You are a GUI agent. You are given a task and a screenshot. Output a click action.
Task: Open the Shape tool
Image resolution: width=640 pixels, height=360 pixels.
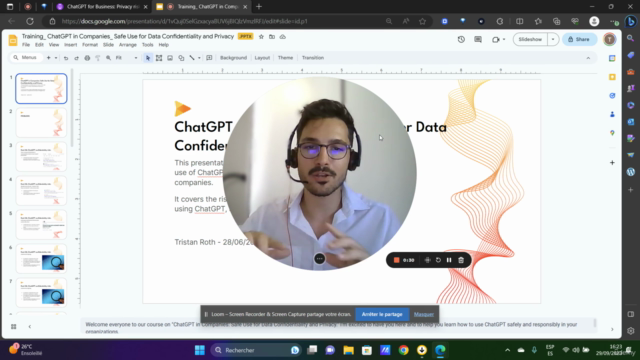click(x=181, y=58)
